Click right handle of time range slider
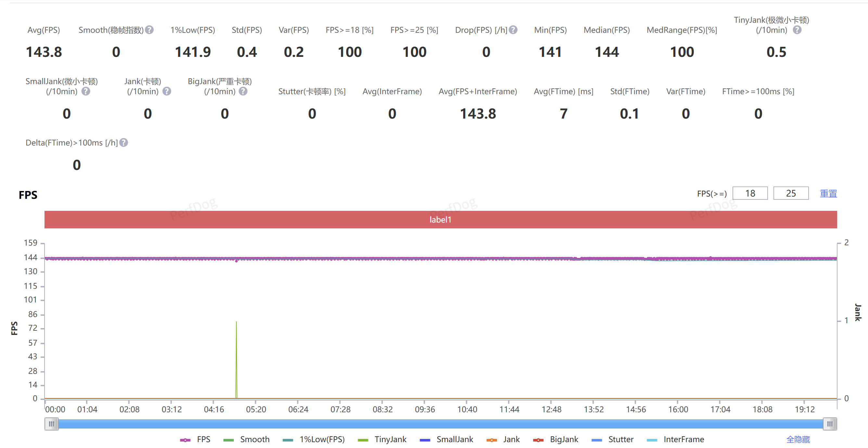The image size is (868, 448). click(830, 424)
